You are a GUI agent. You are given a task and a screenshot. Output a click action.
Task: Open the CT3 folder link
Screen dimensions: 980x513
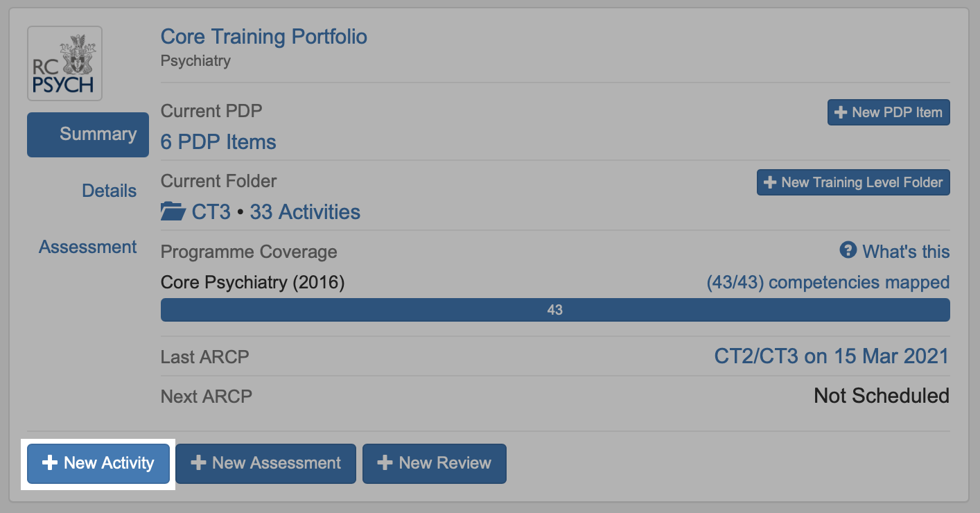point(211,211)
